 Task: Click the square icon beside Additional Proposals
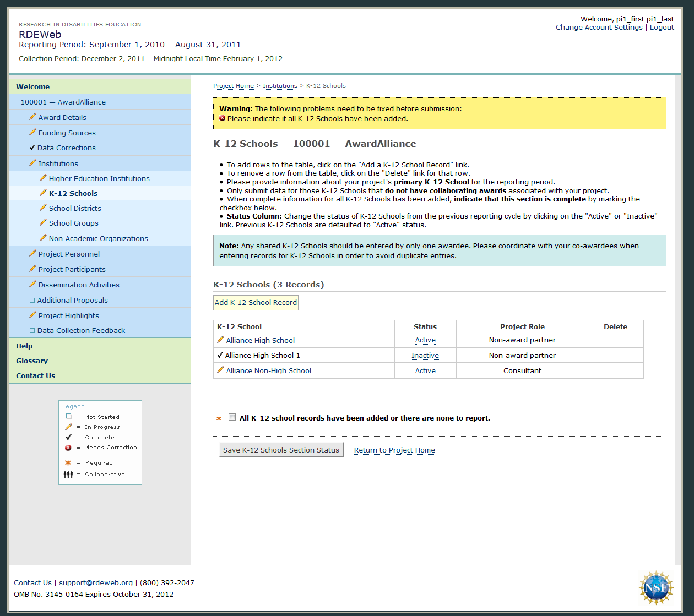tap(32, 300)
